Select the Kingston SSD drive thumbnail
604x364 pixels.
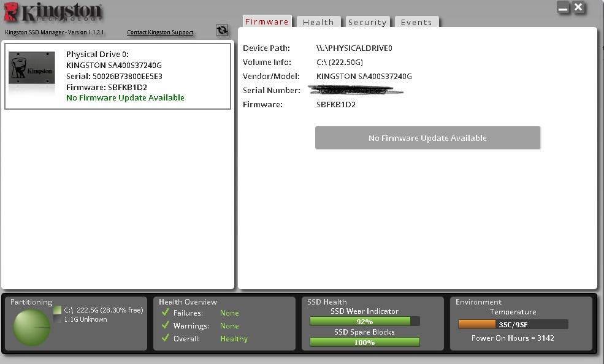click(32, 68)
